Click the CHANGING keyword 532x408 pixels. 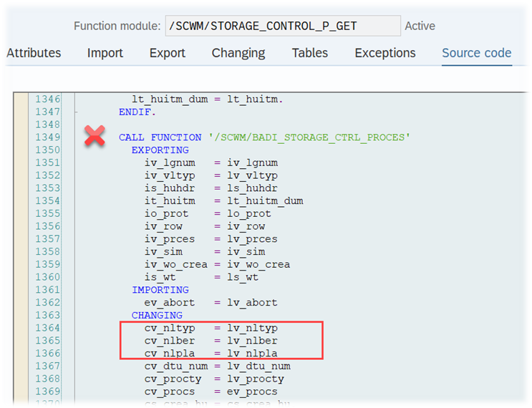coord(157,315)
